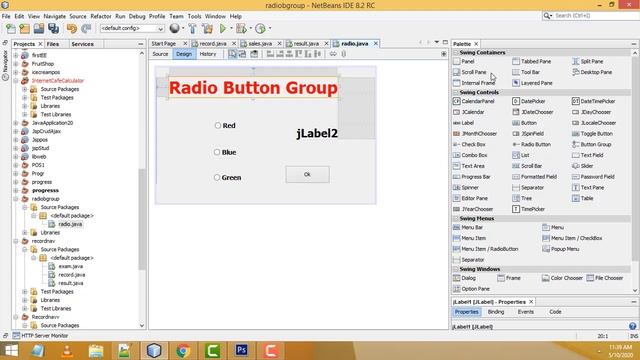640x360 pixels.
Task: Click the Save All toolbar icon
Action: coord(53,28)
